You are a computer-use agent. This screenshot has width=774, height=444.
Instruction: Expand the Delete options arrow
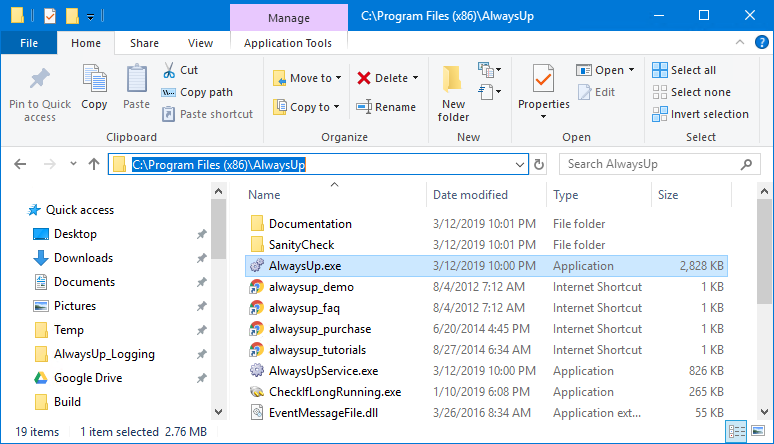(416, 78)
